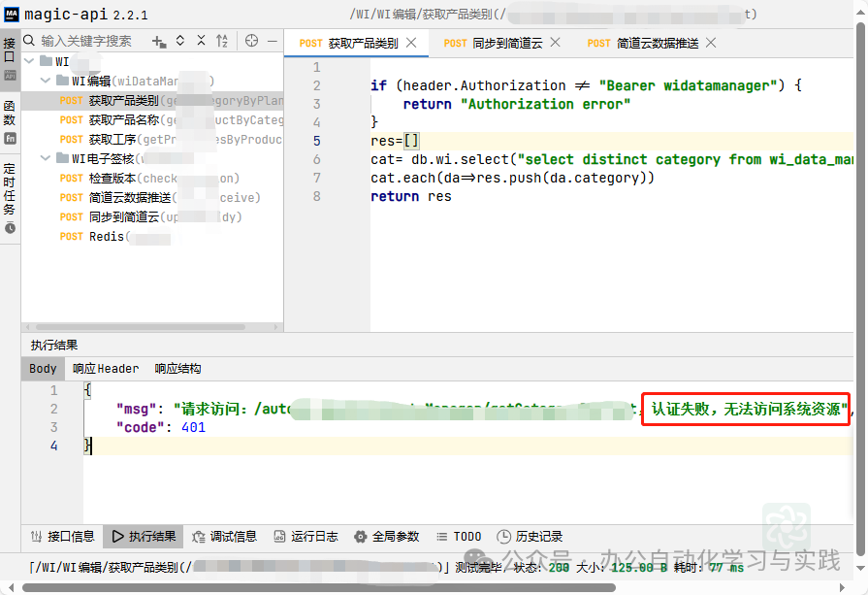
Task: Click the add new interface plus icon
Action: pos(157,41)
